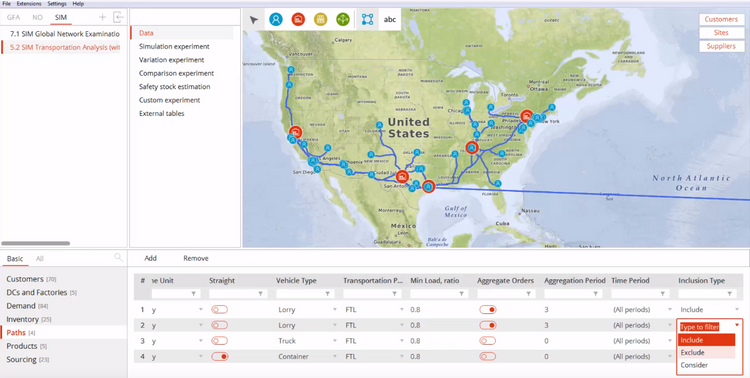Image resolution: width=750 pixels, height=378 pixels.
Task: Click the red site marker in Tennessee
Action: pyautogui.click(x=472, y=147)
